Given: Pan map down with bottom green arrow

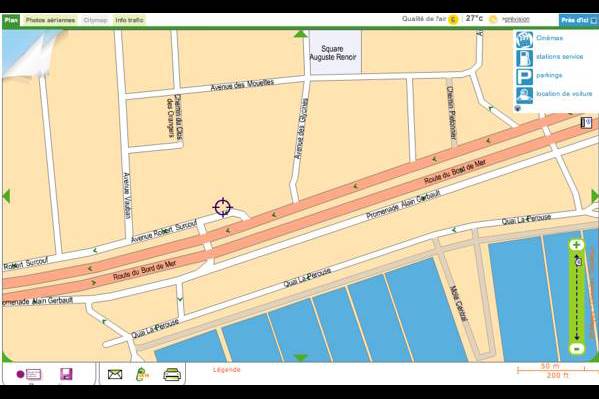Looking at the screenshot, I should (x=301, y=358).
